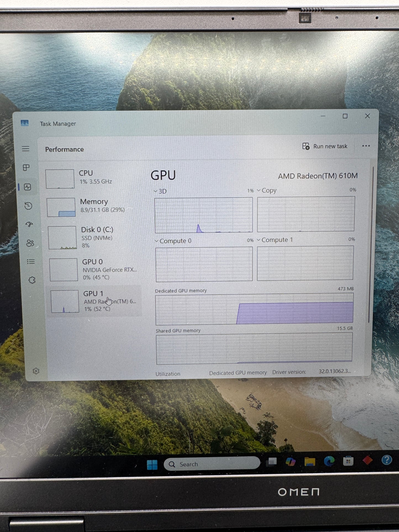Open the Services page puzzle icon
The height and width of the screenshot is (532, 399).
[32, 280]
